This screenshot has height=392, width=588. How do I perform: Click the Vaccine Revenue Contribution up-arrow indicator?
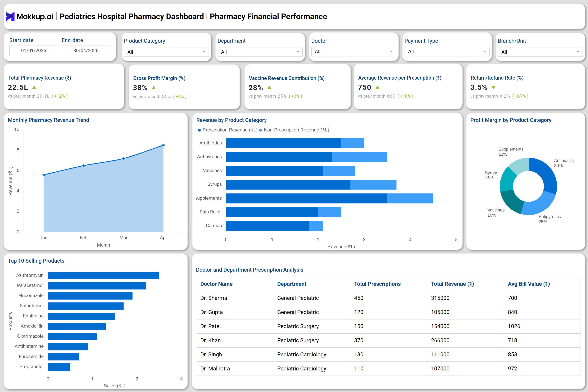pos(269,87)
